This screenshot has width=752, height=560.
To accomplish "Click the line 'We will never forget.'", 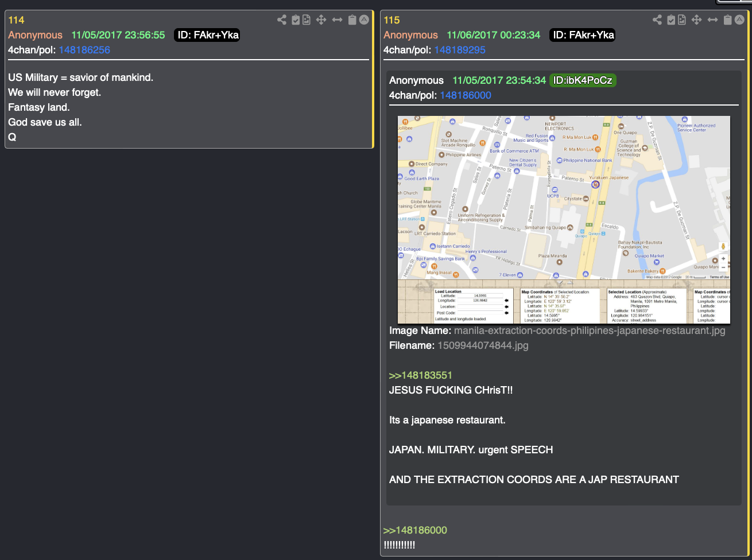I will pyautogui.click(x=55, y=92).
